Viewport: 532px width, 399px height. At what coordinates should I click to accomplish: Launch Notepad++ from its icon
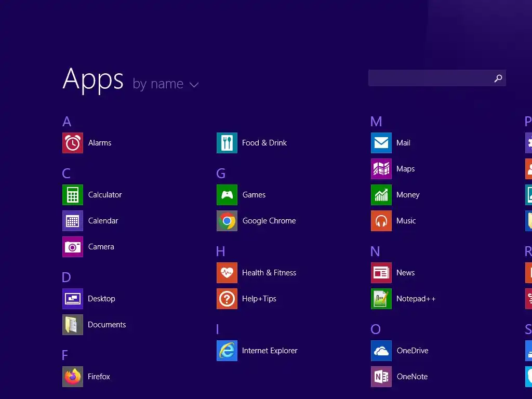381,299
